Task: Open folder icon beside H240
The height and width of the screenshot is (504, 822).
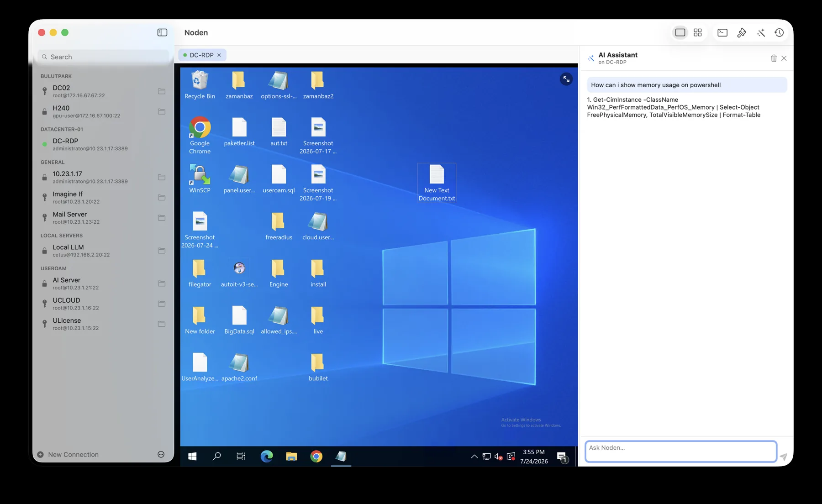Action: (x=162, y=111)
